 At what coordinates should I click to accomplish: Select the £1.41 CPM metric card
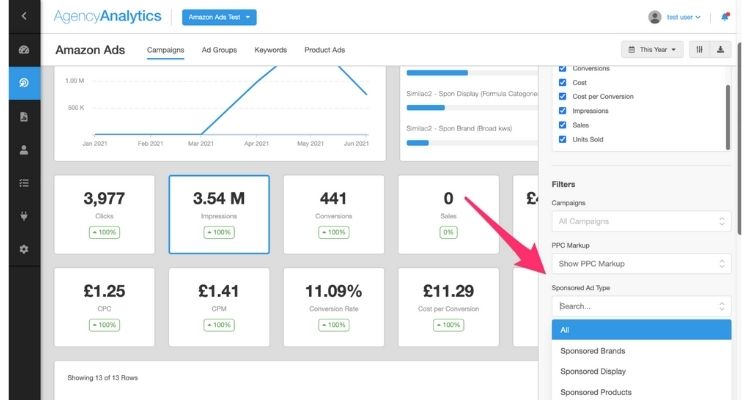click(219, 307)
